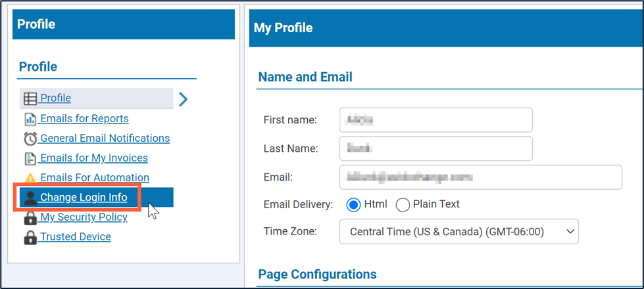Click the invoice document icon for My Invoices
The width and height of the screenshot is (644, 289).
(x=30, y=159)
